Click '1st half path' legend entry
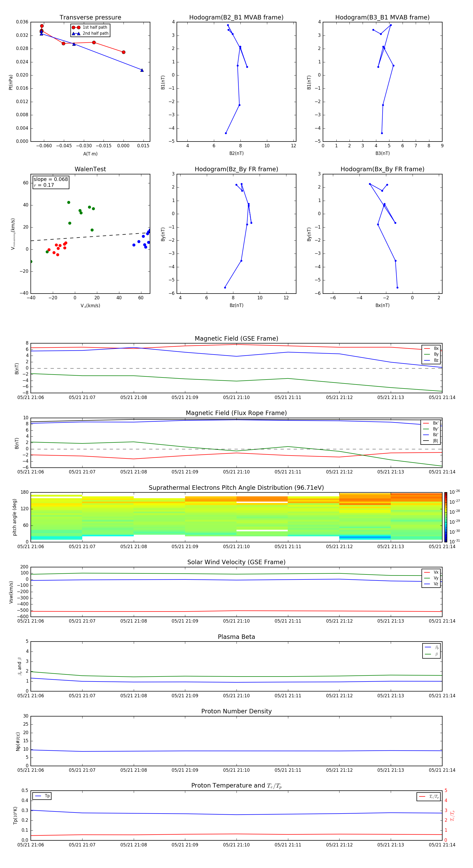The width and height of the screenshot is (473, 868). click(x=90, y=27)
